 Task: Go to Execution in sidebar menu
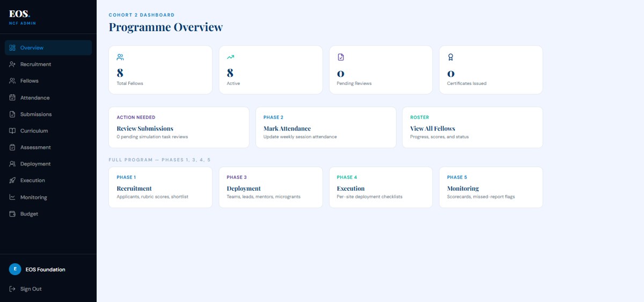(x=48, y=181)
